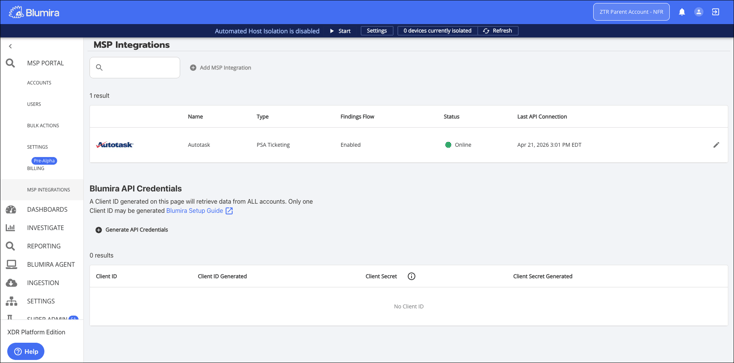Screen dimensions: 734x363
Task: Open Ingestion section
Action: tap(43, 282)
